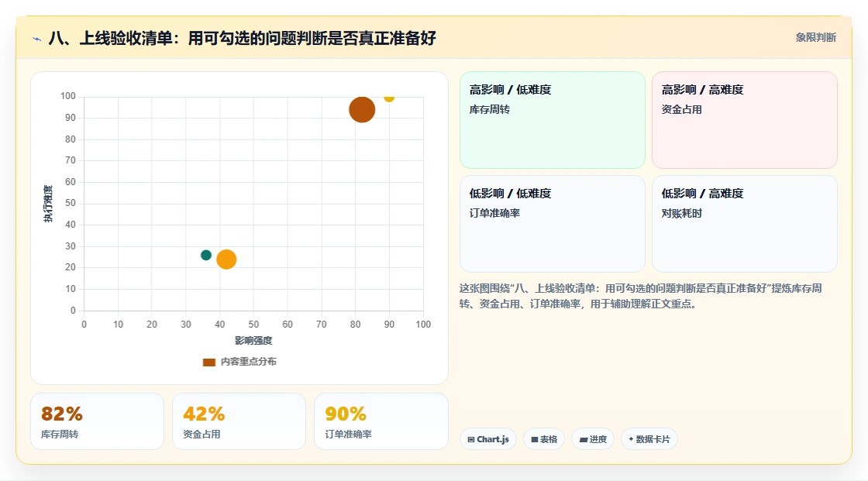This screenshot has height=481, width=868.
Task: Click the icon inside the Chart.js pill
Action: pyautogui.click(x=471, y=439)
